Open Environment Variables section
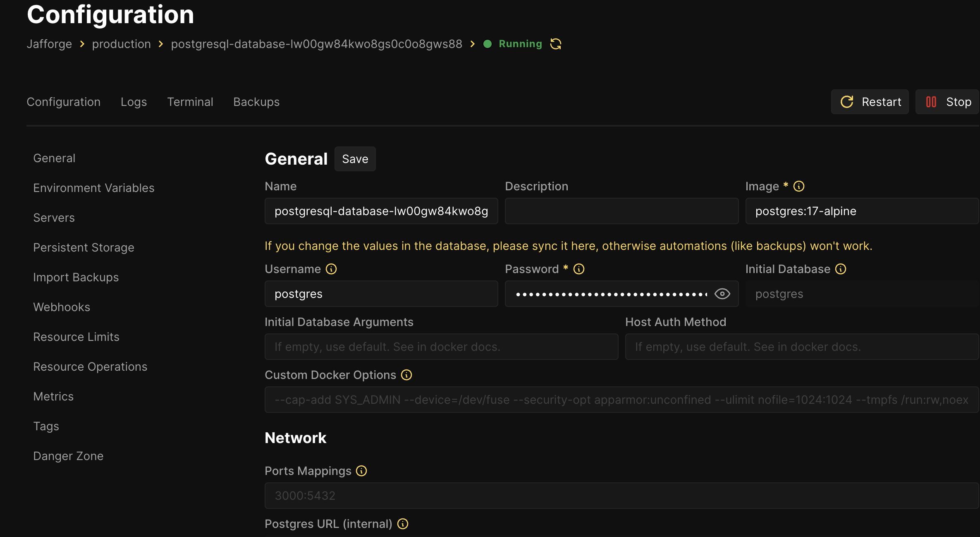Image resolution: width=980 pixels, height=537 pixels. (94, 188)
